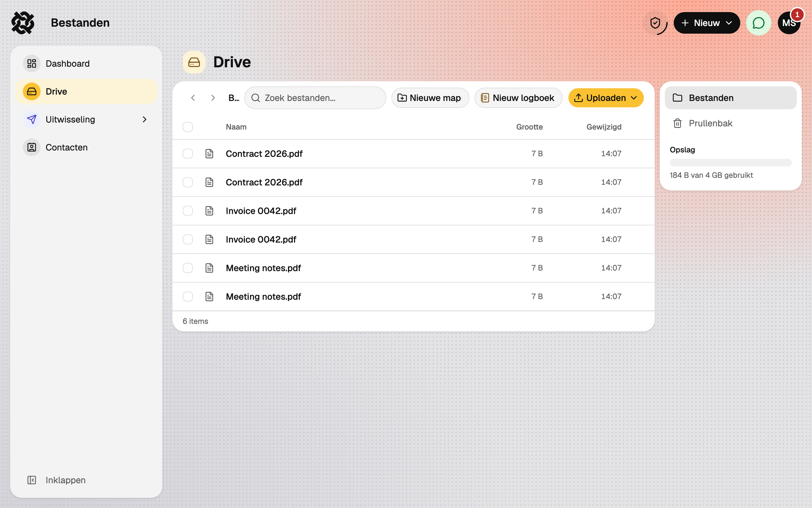
Task: Expand the truncated 'B...' breadcrumb
Action: pyautogui.click(x=234, y=98)
